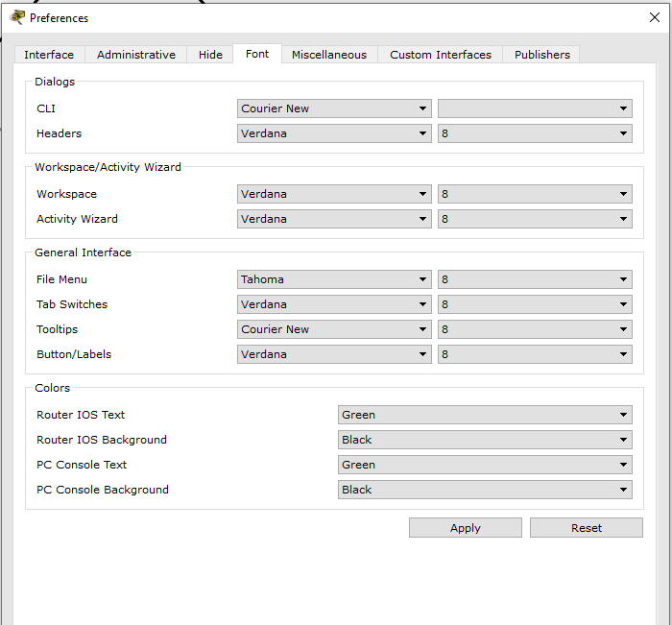The height and width of the screenshot is (625, 672).
Task: Open the PC Console Background color dropdown
Action: coord(485,490)
